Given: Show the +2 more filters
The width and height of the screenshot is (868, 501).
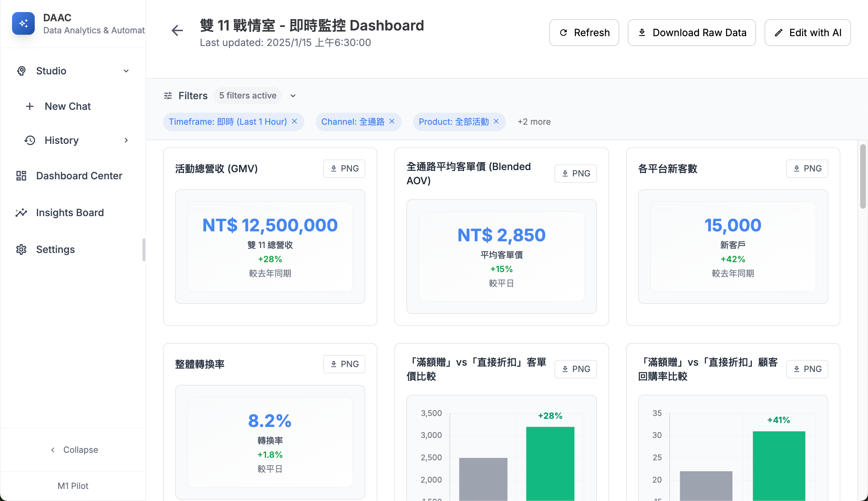Looking at the screenshot, I should [534, 122].
